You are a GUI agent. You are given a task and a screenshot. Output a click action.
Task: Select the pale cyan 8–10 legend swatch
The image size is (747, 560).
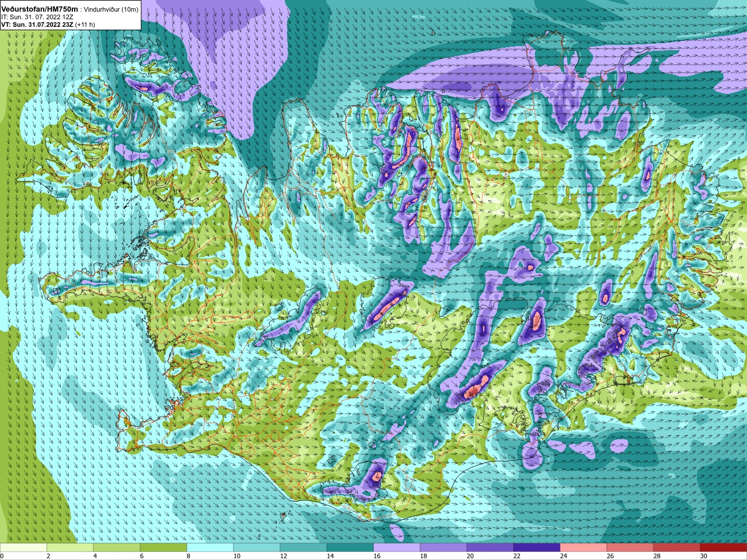coord(210,547)
